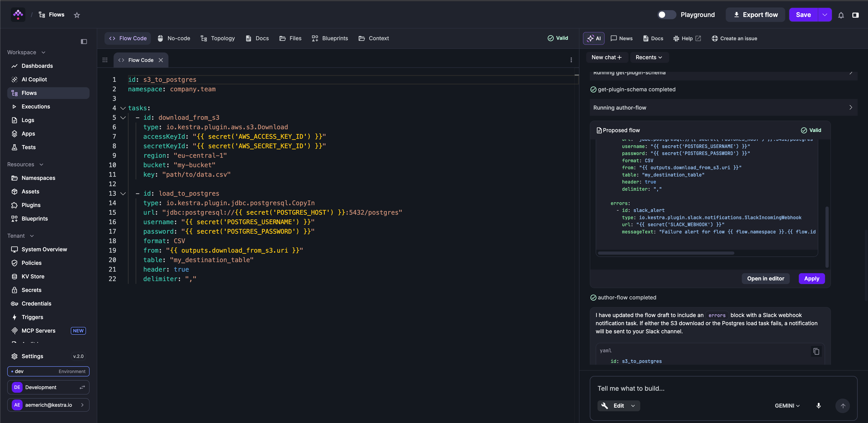The width and height of the screenshot is (868, 423).
Task: Start a New chat
Action: point(607,57)
